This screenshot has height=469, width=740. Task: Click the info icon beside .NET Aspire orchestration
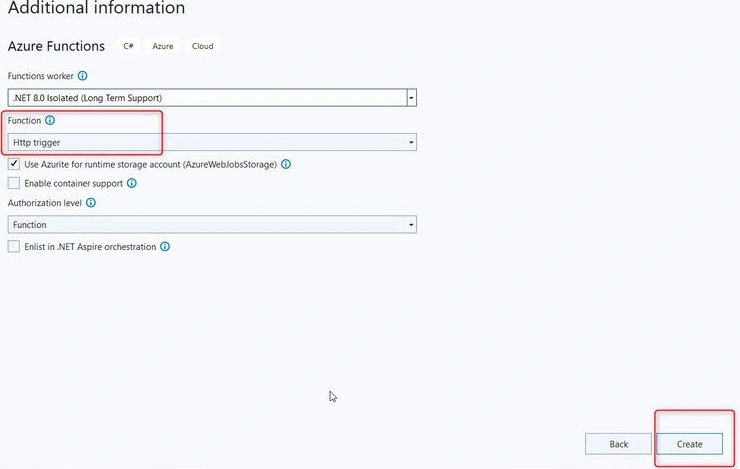tap(165, 247)
